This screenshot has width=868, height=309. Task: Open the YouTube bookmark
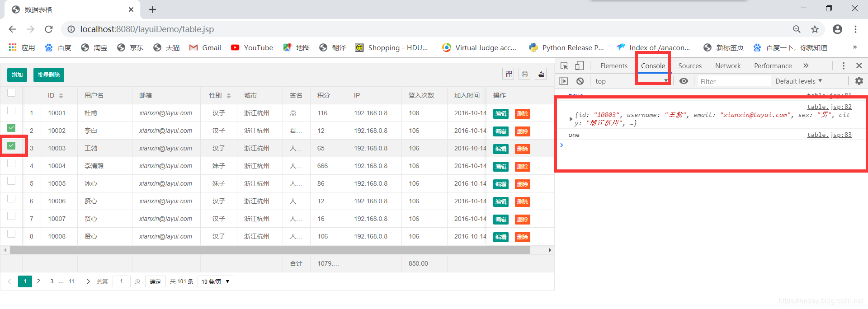coord(252,47)
